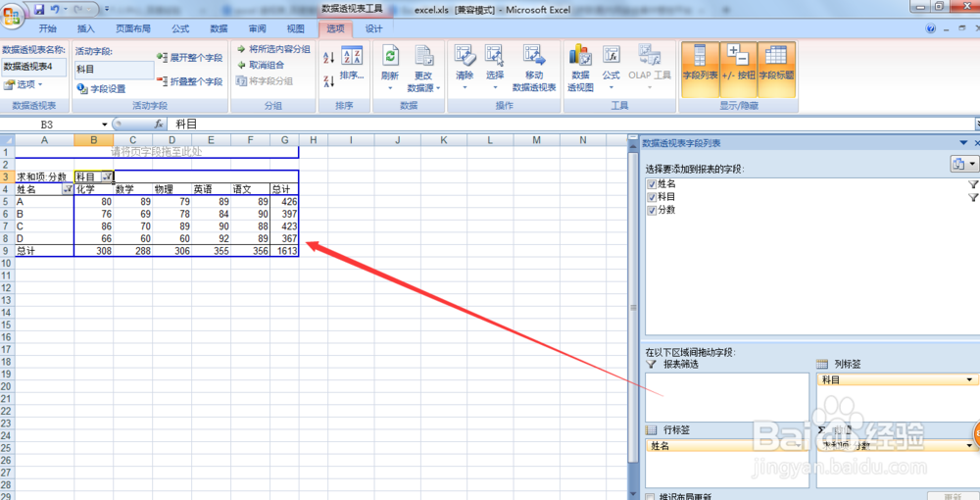The height and width of the screenshot is (500, 980).
Task: Open the 姓名 row filter dropdown in A4
Action: (68, 189)
